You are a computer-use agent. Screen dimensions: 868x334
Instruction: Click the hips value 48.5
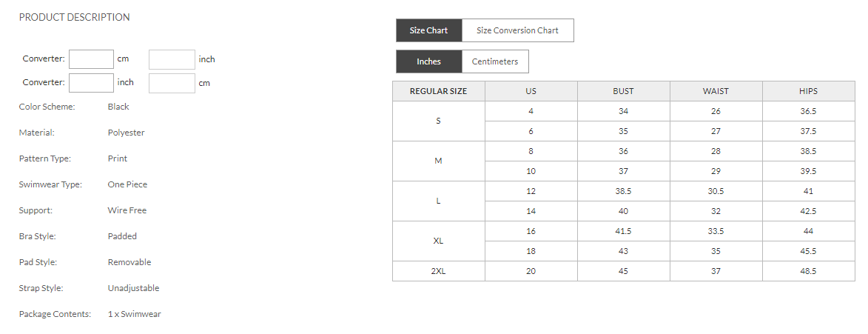coord(808,271)
